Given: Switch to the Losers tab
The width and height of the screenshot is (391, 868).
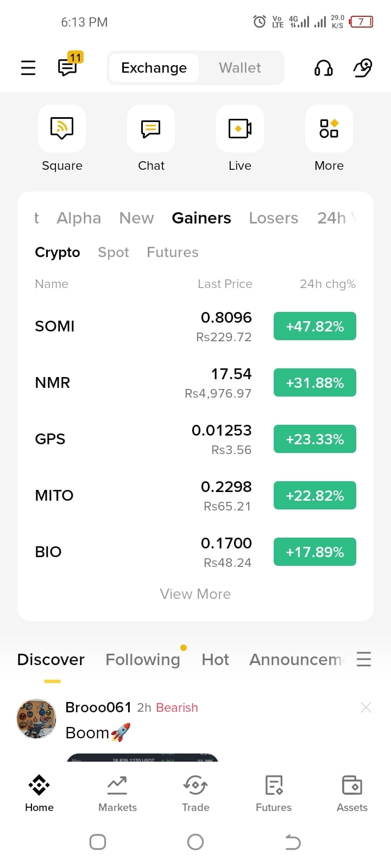Looking at the screenshot, I should 274,218.
